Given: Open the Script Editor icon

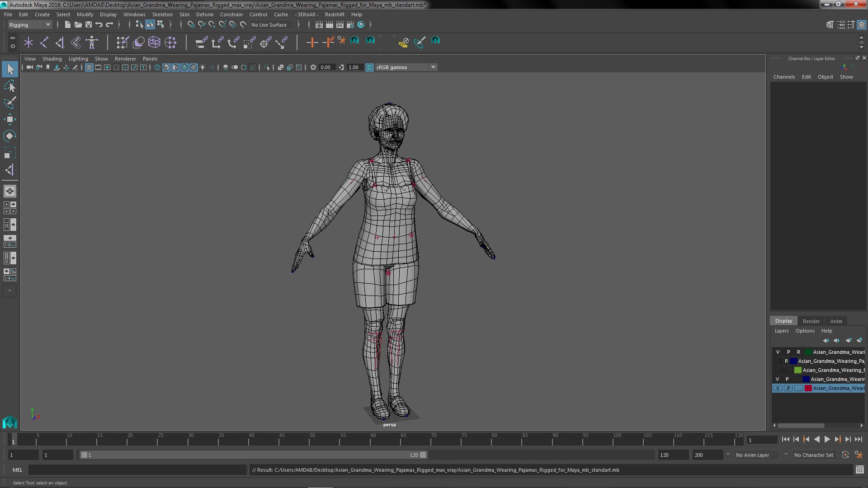Looking at the screenshot, I should (x=859, y=470).
